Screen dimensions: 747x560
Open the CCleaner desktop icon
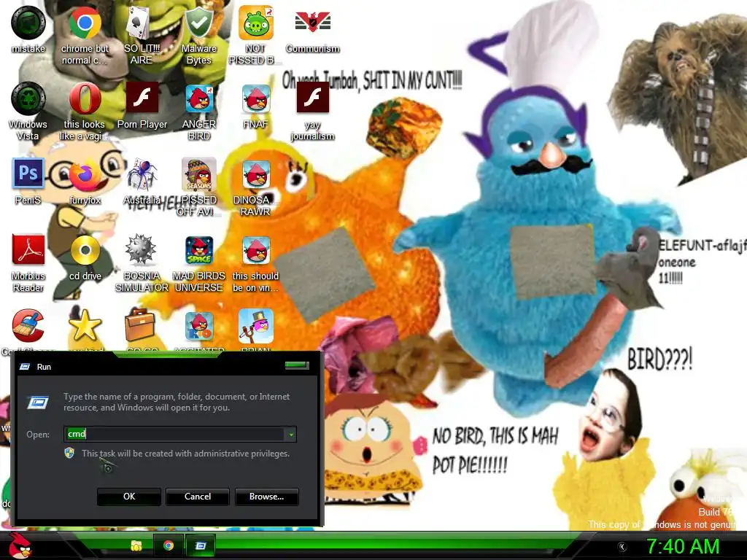click(28, 326)
